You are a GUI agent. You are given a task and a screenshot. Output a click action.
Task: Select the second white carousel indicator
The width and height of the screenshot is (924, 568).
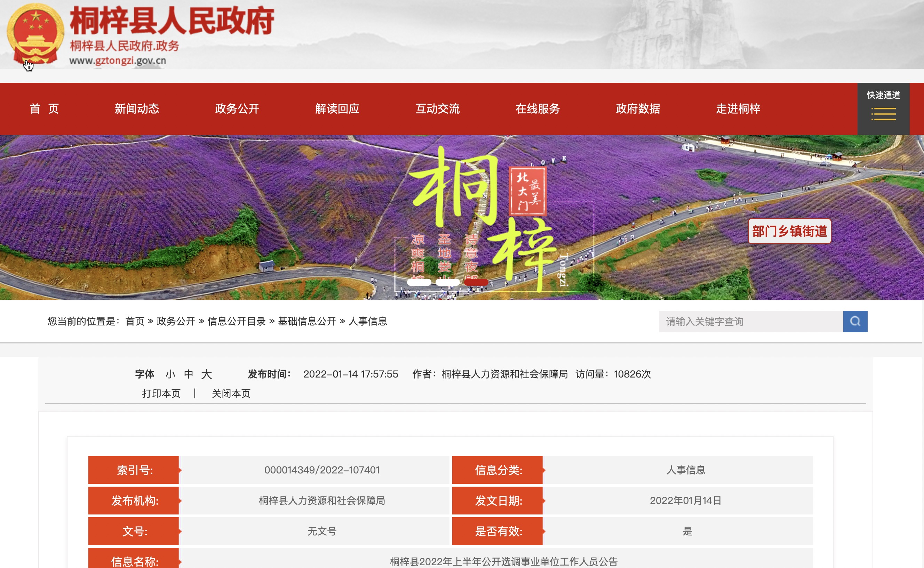tap(447, 282)
